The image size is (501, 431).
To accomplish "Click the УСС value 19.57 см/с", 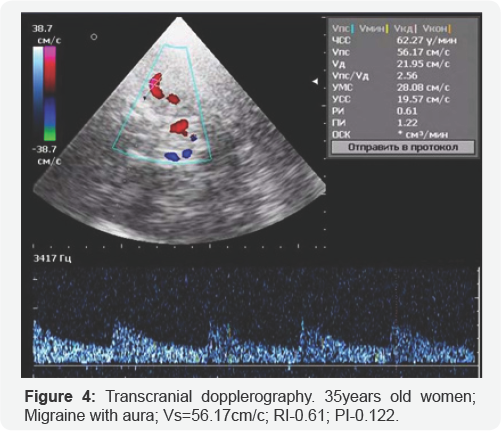I will [x=423, y=99].
